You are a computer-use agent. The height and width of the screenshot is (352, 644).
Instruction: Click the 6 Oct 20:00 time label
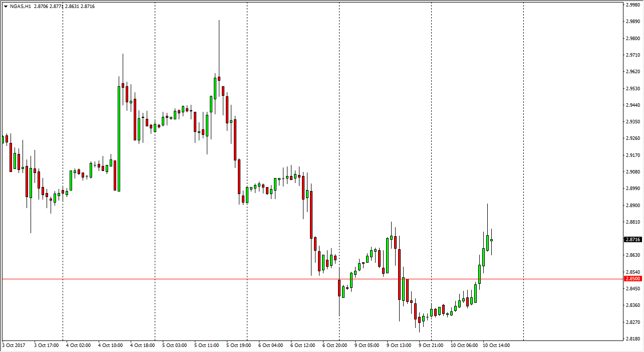(x=335, y=345)
